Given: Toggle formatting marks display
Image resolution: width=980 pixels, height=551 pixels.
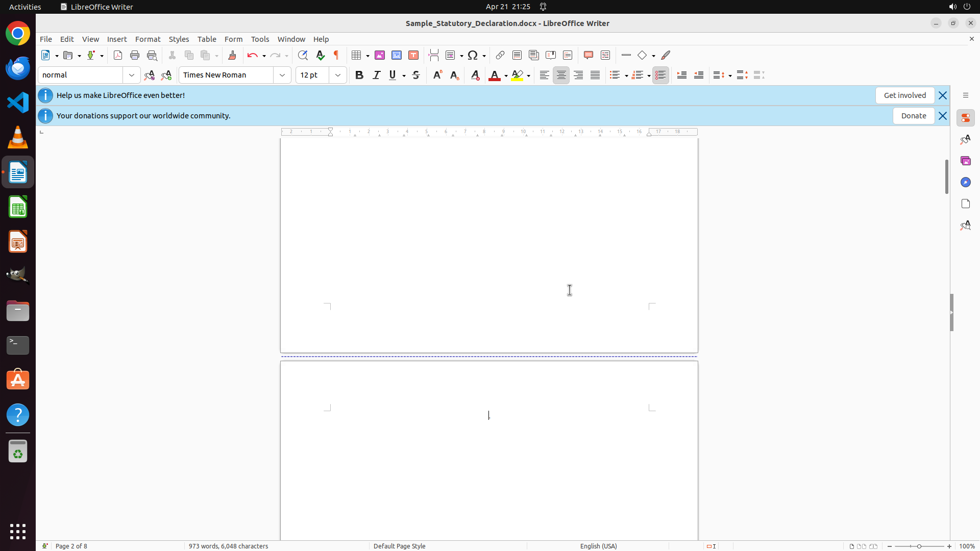Looking at the screenshot, I should (336, 55).
